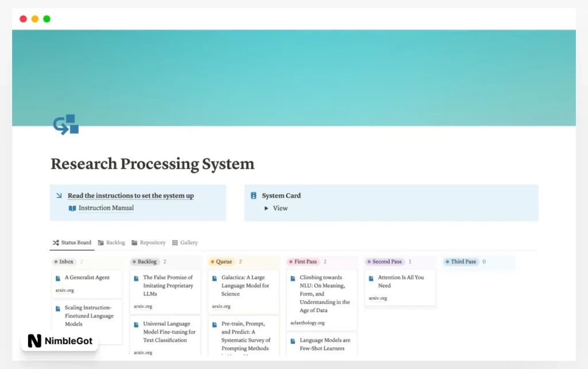This screenshot has height=369, width=588.
Task: Switch to the Backlog view tab
Action: click(x=111, y=243)
